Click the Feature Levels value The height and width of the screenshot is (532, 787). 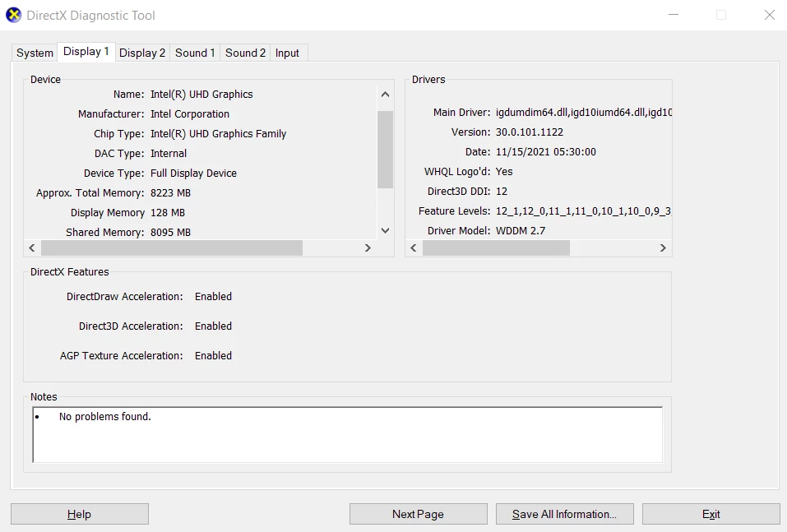coord(583,210)
